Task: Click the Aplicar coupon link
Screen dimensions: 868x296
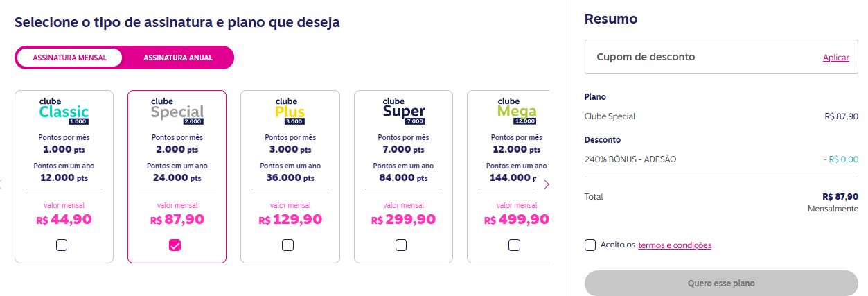Action: coord(835,58)
